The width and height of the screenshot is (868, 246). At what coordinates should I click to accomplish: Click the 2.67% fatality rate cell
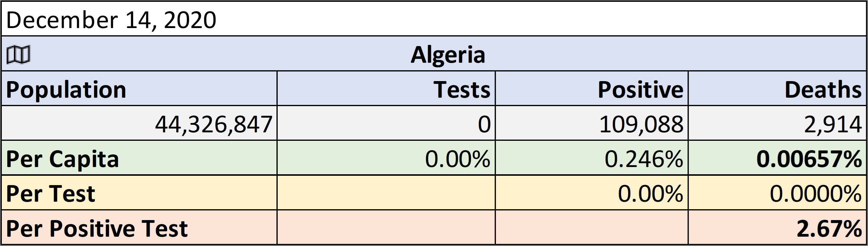click(777, 227)
